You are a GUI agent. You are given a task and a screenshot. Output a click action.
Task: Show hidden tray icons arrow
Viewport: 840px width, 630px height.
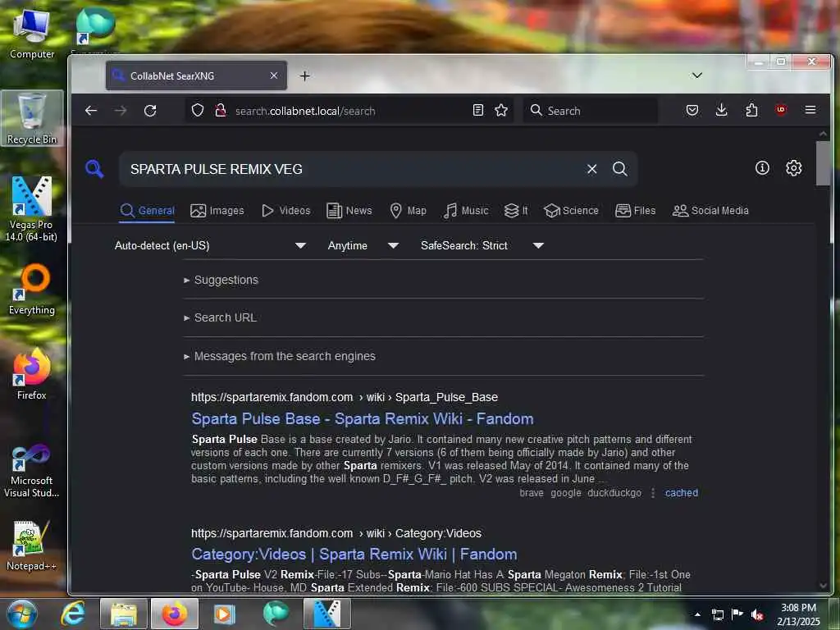point(697,614)
